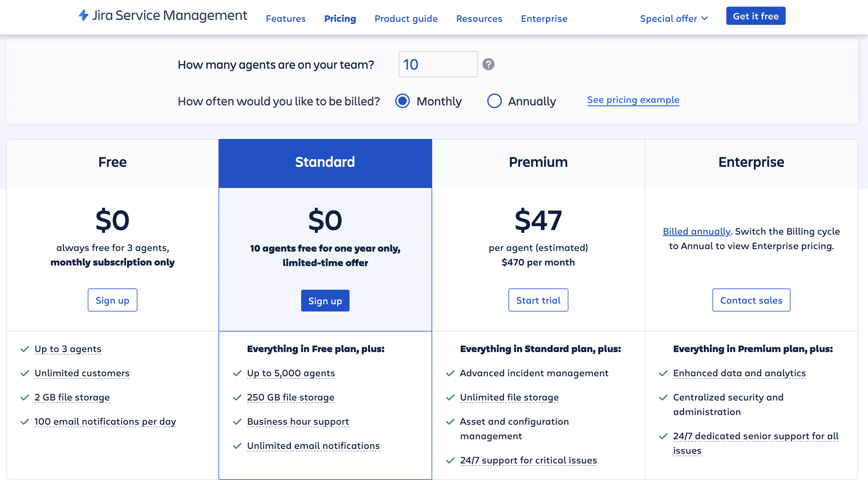Click the agent count input field

coord(438,64)
